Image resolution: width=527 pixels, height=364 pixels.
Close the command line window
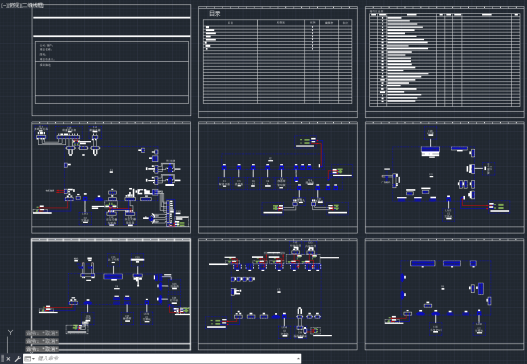(x=8, y=359)
